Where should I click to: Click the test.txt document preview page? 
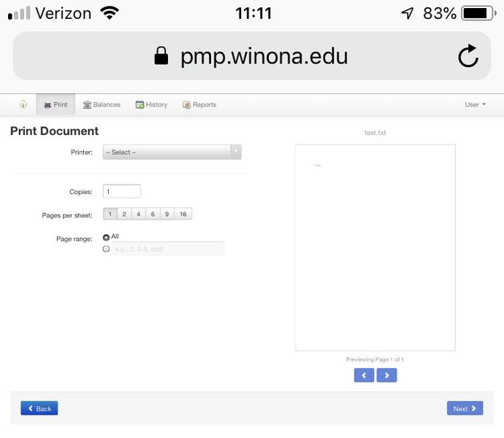pyautogui.click(x=375, y=247)
